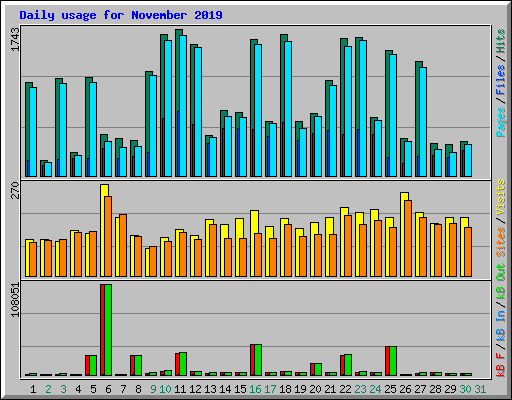Viewport: 512px width, 400px height.
Task: Click the 108051 axis label
Action: pyautogui.click(x=15, y=300)
